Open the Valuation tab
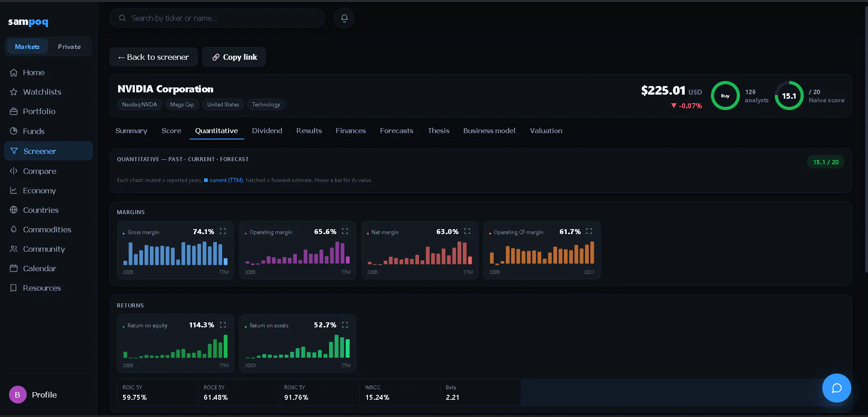The image size is (868, 417). coord(546,131)
